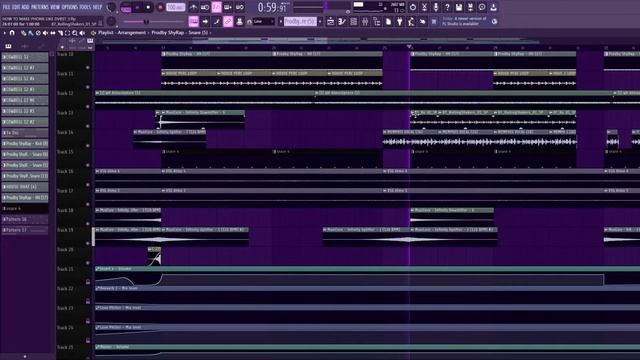Toggle the metronome icon
The image size is (640, 360).
point(193,7)
